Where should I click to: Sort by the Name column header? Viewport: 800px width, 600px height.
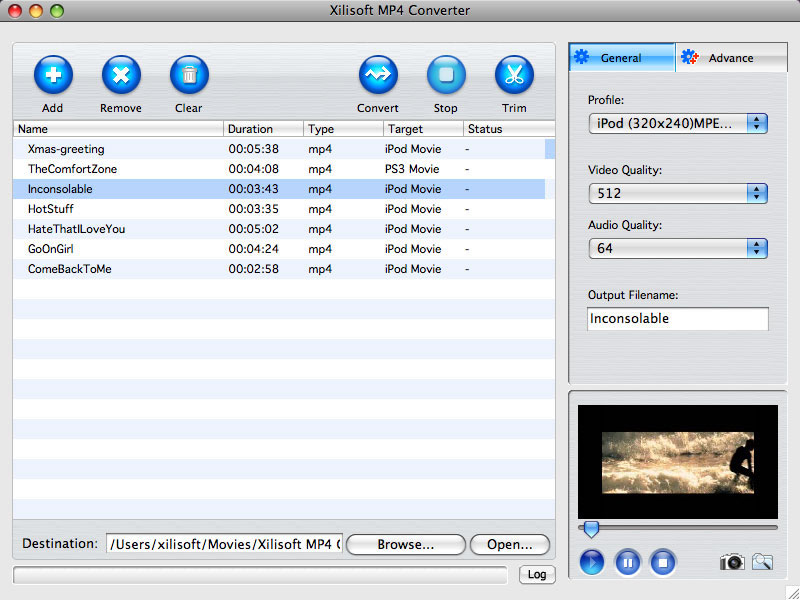click(x=118, y=129)
